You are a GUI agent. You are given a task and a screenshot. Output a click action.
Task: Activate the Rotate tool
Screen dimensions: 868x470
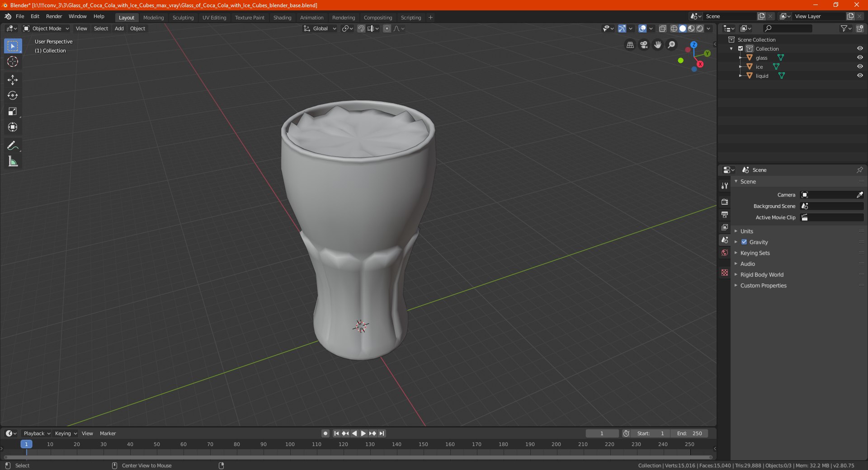coord(13,96)
